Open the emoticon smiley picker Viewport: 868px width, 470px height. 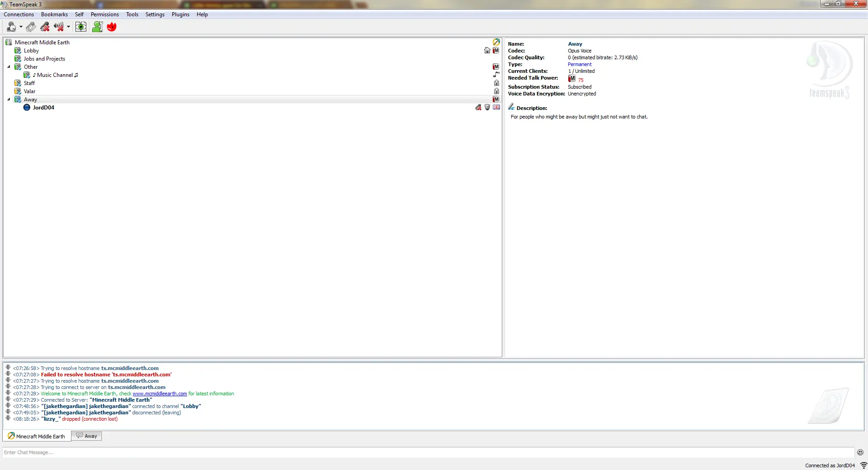[x=860, y=452]
